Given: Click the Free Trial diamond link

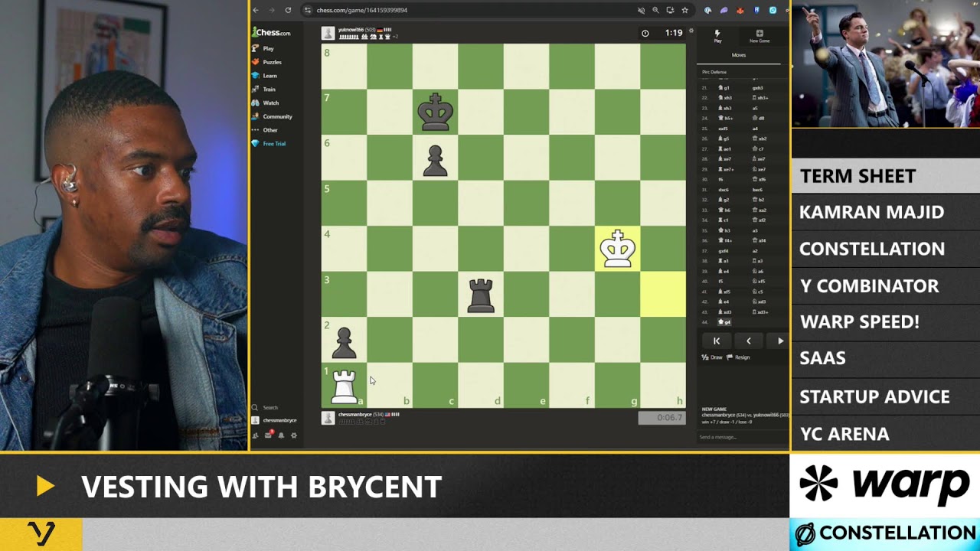Looking at the screenshot, I should (273, 144).
